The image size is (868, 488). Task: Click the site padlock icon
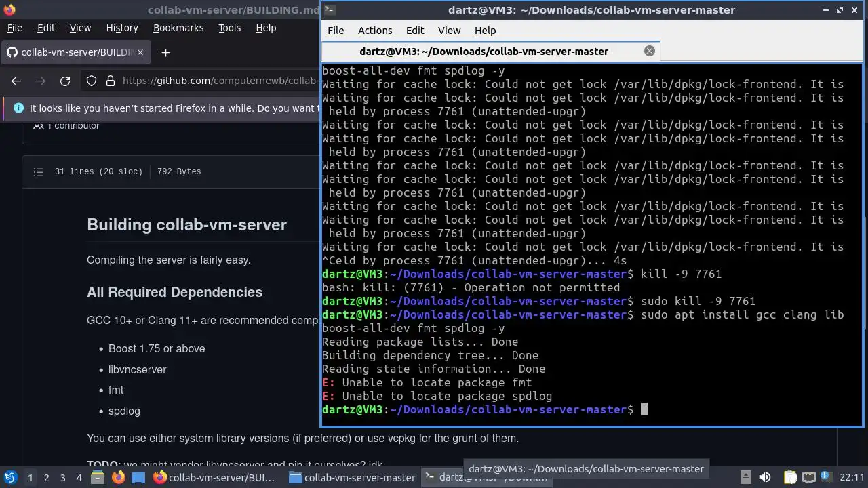111,81
